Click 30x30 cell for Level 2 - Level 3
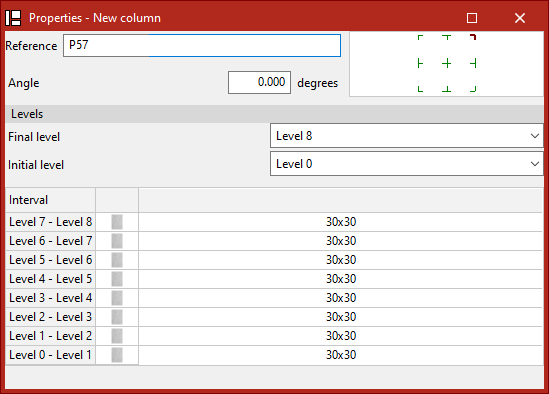 pyautogui.click(x=341, y=317)
